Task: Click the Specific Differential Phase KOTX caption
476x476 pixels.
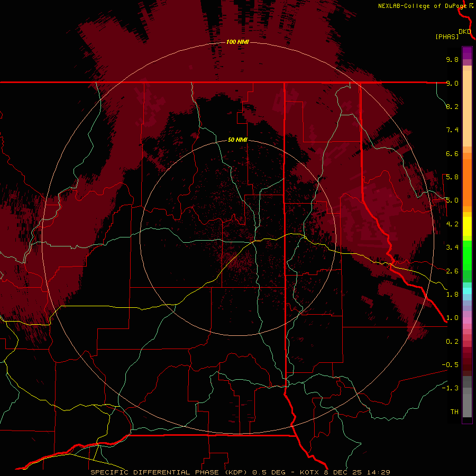Action: pos(240,472)
